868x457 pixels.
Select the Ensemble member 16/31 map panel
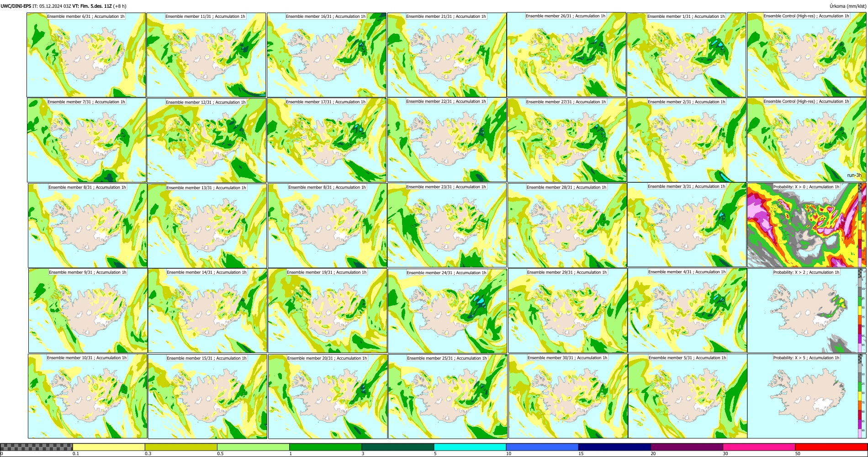click(x=327, y=55)
